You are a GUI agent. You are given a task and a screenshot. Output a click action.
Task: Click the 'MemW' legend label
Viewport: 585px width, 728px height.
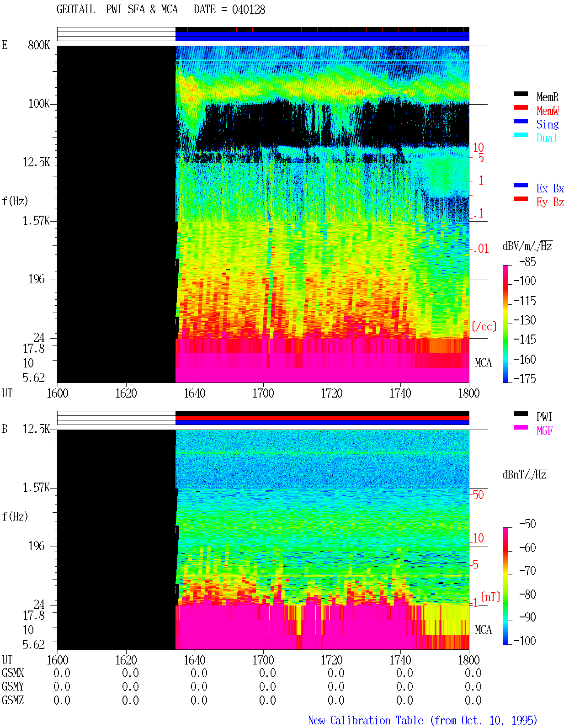[x=548, y=111]
